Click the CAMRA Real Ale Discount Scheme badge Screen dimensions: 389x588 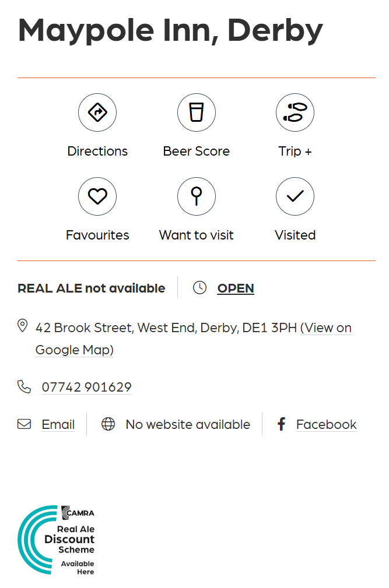[57, 540]
